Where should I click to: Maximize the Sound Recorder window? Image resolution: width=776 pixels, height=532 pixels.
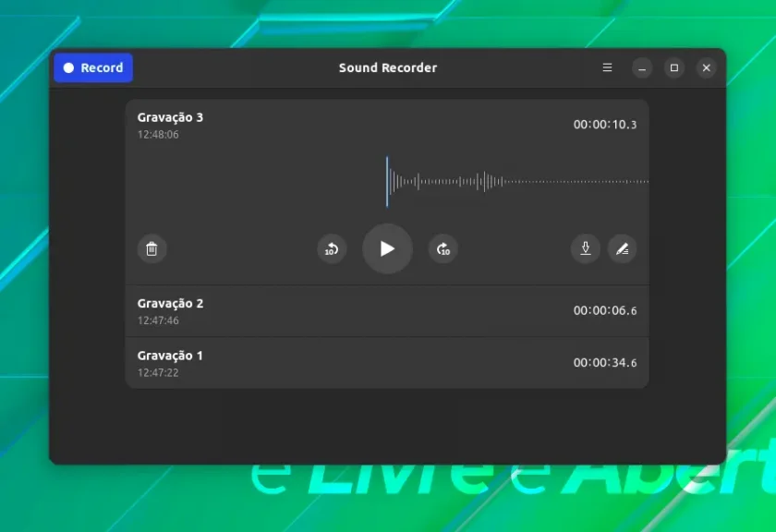(x=674, y=67)
